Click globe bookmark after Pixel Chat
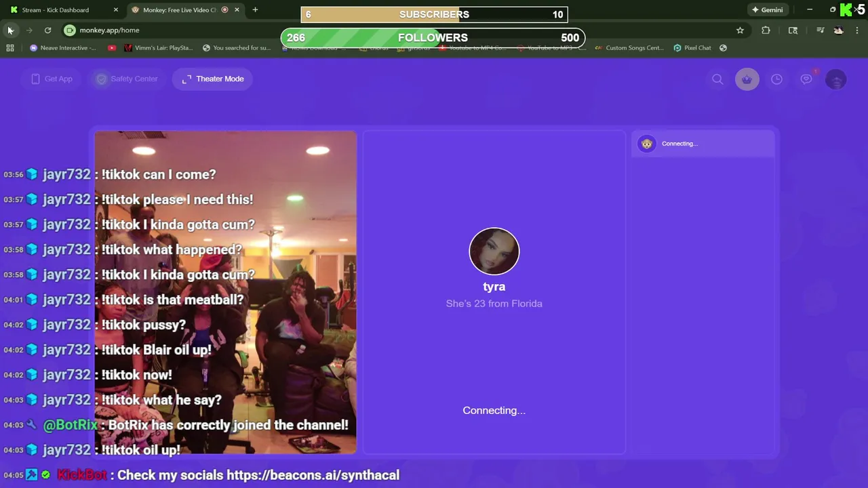The image size is (868, 488). (x=723, y=47)
